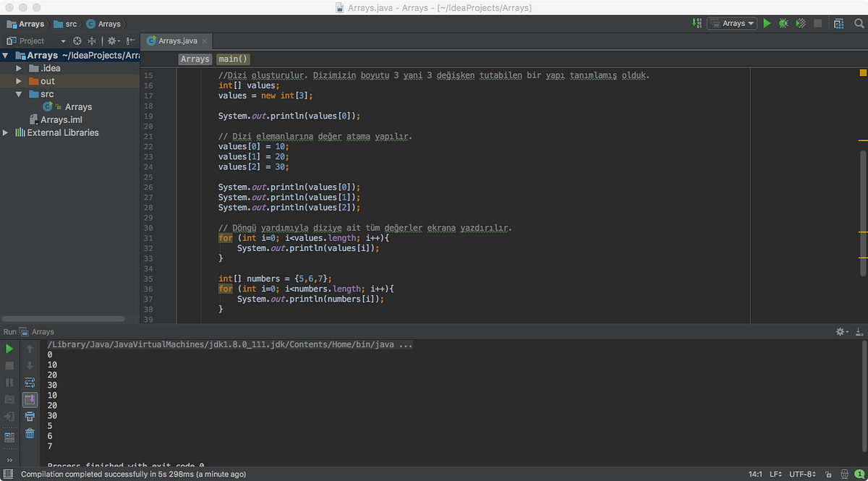
Task: Click the java command path in console
Action: click(x=230, y=344)
